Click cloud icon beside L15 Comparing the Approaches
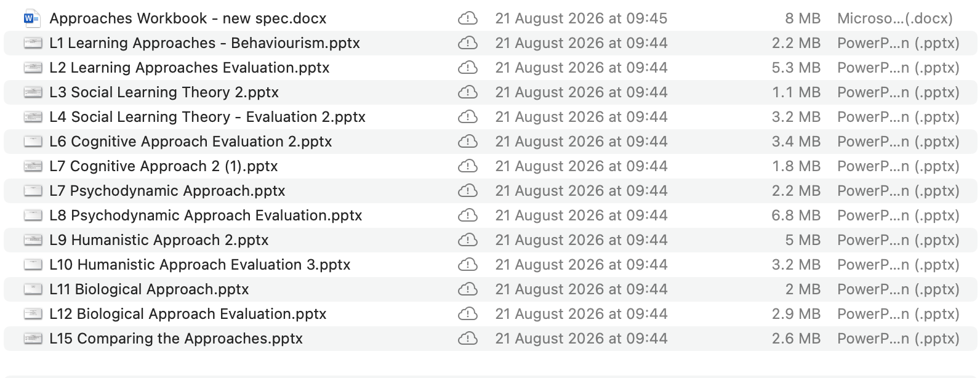This screenshot has height=378, width=980. pos(468,339)
